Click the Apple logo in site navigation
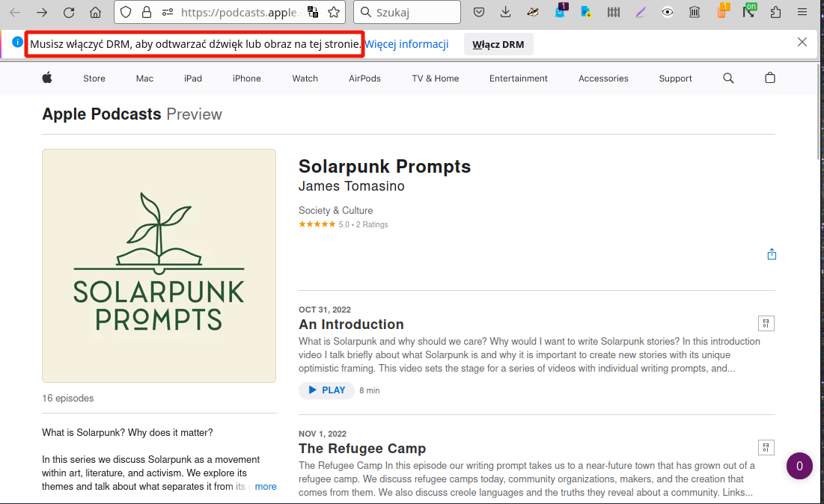This screenshot has height=504, width=824. coord(47,79)
